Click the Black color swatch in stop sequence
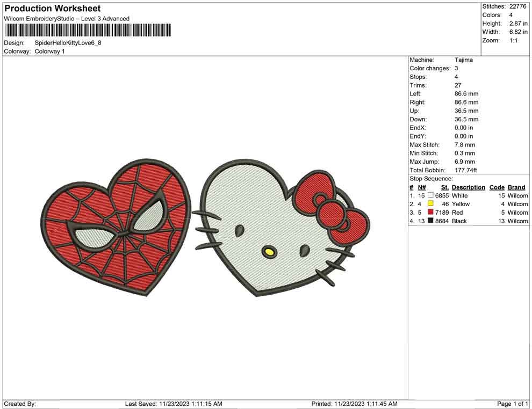 430,221
